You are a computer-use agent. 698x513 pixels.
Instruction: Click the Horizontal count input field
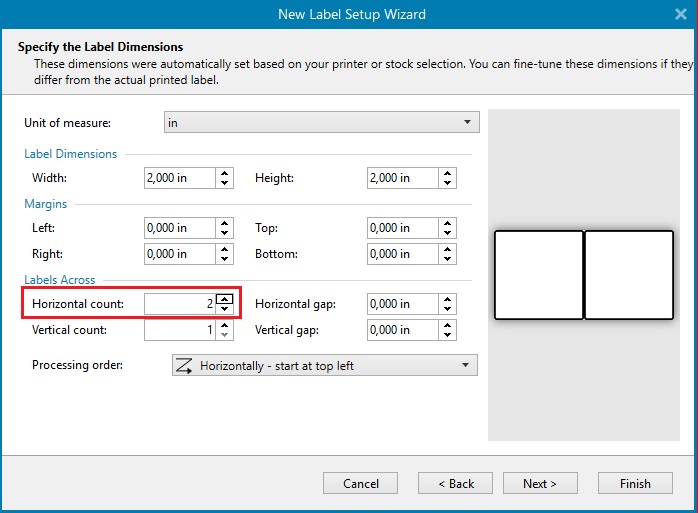point(179,303)
